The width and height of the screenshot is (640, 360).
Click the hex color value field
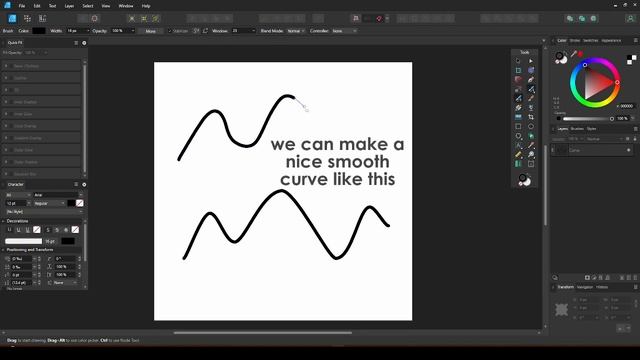coord(627,106)
